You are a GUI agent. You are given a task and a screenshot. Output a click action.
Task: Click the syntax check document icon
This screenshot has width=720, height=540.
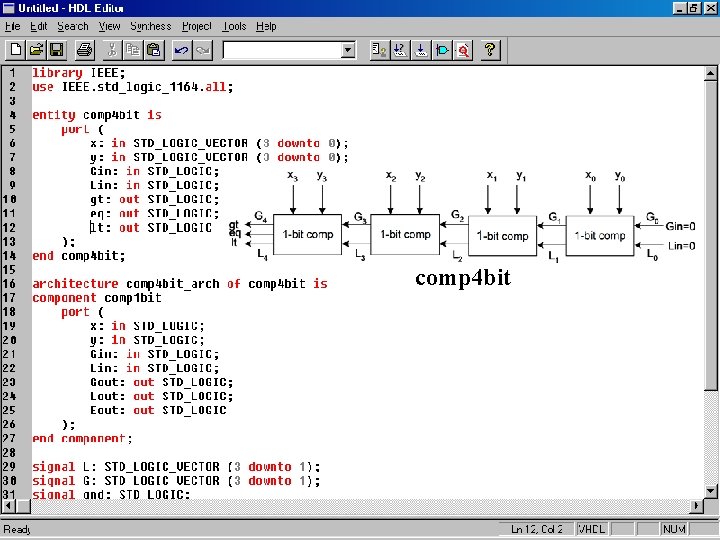[379, 50]
